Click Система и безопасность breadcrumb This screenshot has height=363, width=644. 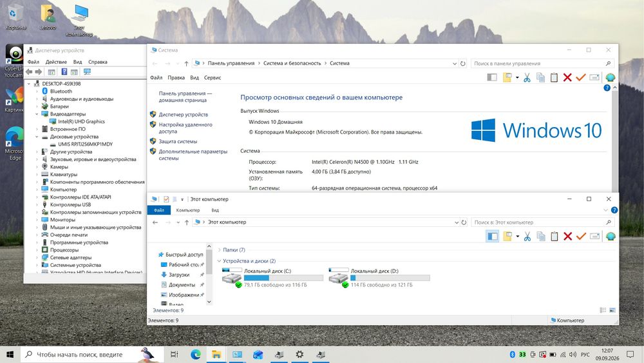click(292, 63)
